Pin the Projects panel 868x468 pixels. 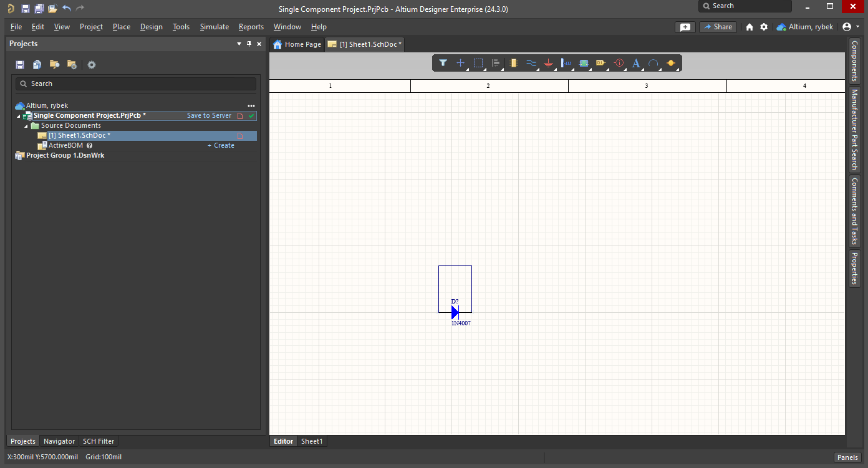[x=249, y=44]
